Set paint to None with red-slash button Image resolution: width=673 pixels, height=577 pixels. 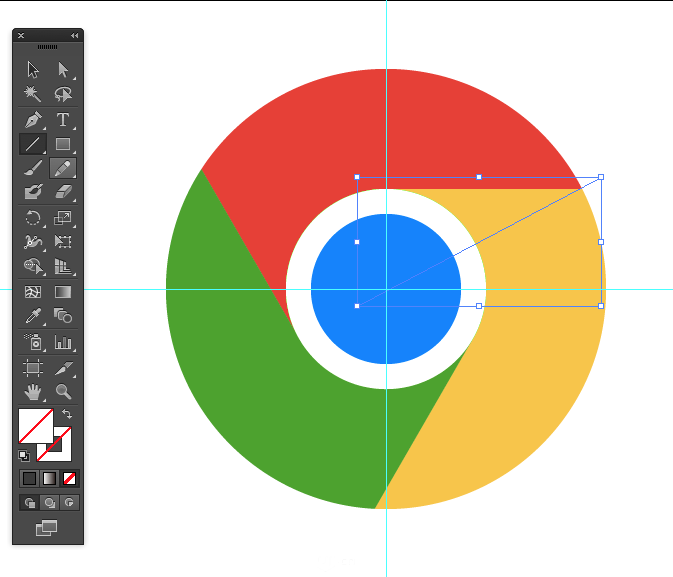click(x=69, y=478)
